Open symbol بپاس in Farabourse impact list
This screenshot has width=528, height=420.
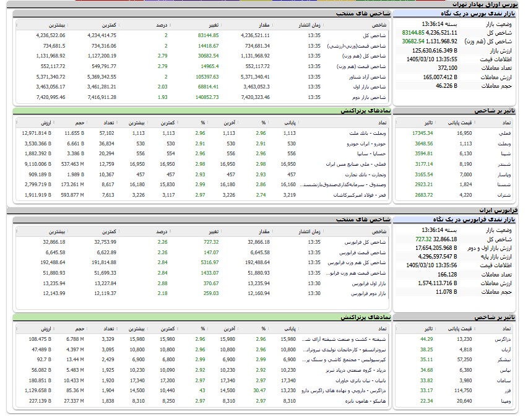pyautogui.click(x=506, y=371)
